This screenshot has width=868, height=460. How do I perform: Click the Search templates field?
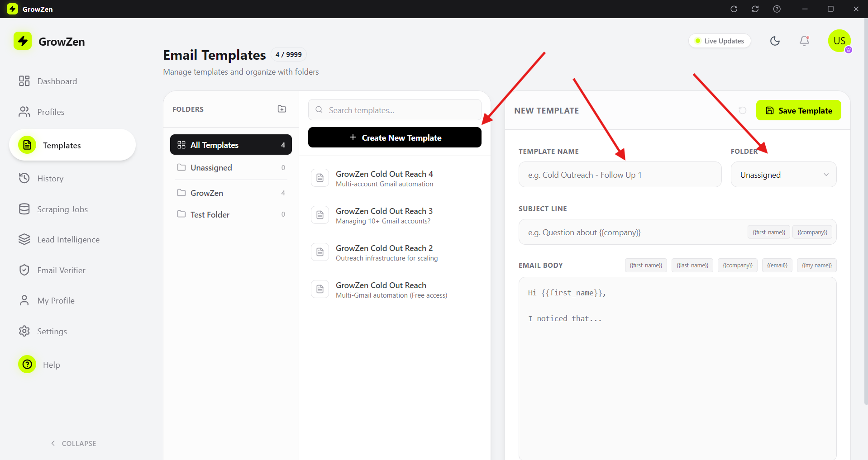tap(394, 110)
